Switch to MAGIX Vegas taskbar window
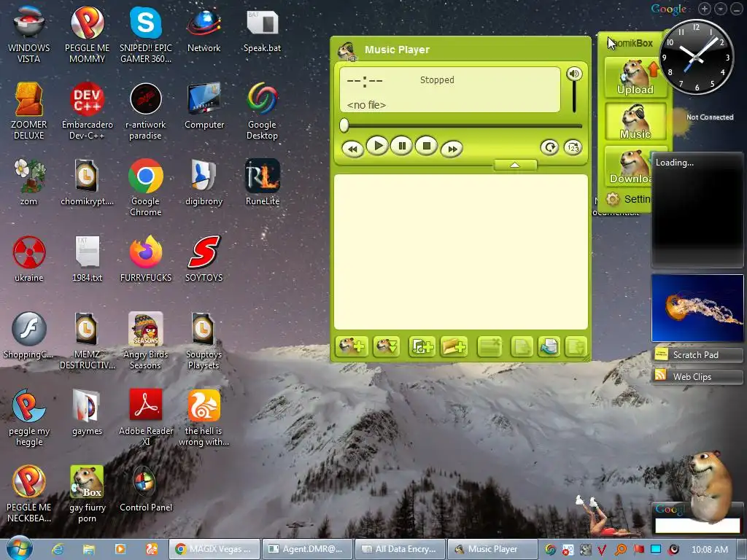Viewport: 747px width, 560px height. tap(215, 549)
